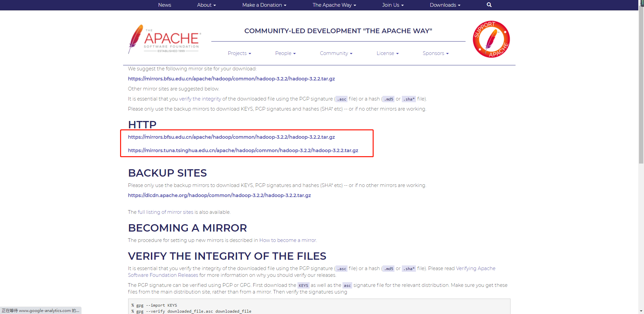Download from bfsu mirror under HTTP heading
Image resolution: width=644 pixels, height=314 pixels.
[x=231, y=137]
